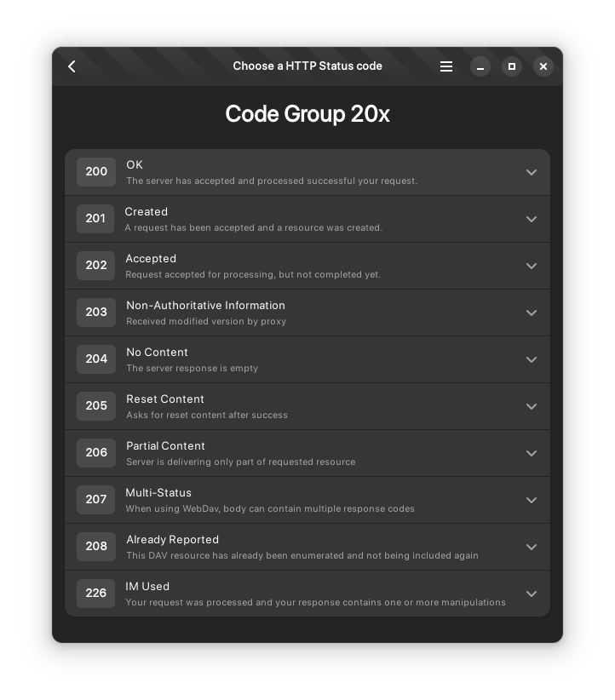Screen dimensions: 615x700
Task: Expand the 204 No Content chevron
Action: pyautogui.click(x=531, y=360)
